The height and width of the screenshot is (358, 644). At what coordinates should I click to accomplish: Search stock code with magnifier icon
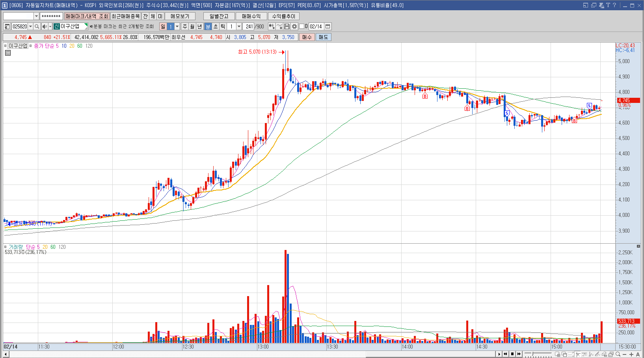click(37, 26)
